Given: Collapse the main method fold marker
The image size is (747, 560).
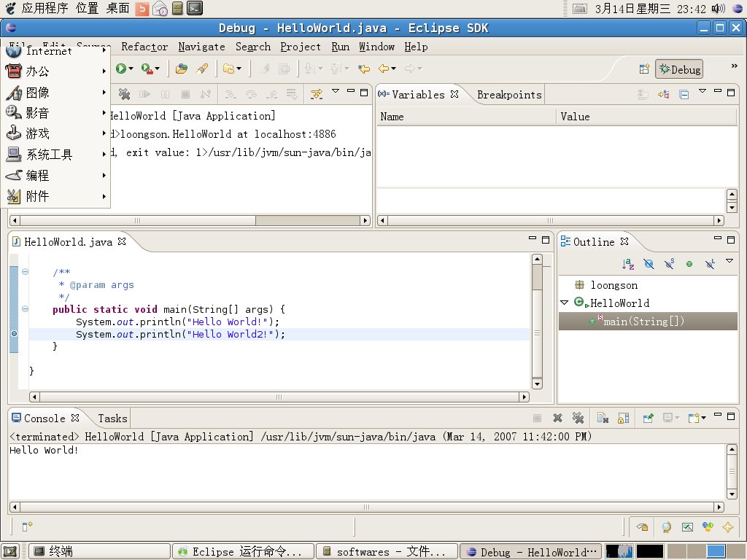Looking at the screenshot, I should click(x=25, y=308).
